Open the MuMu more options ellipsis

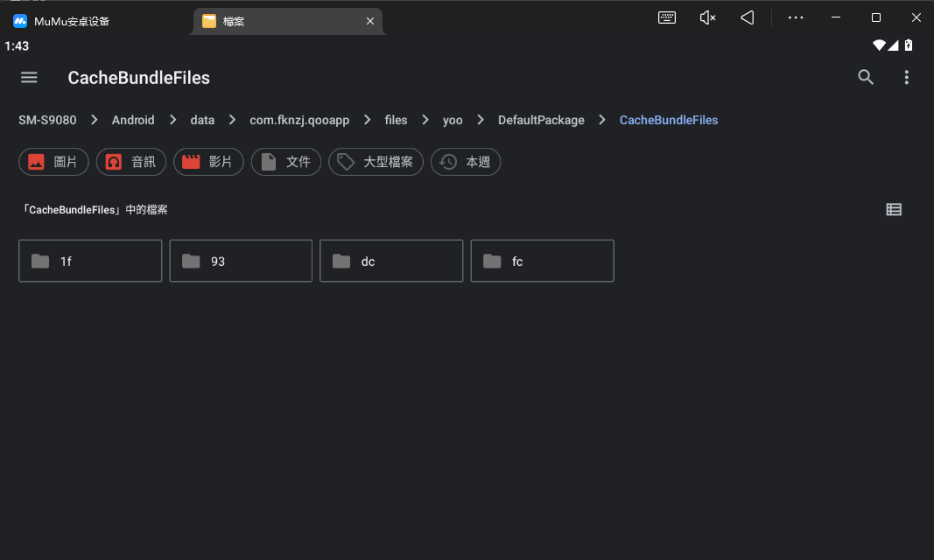pyautogui.click(x=796, y=17)
